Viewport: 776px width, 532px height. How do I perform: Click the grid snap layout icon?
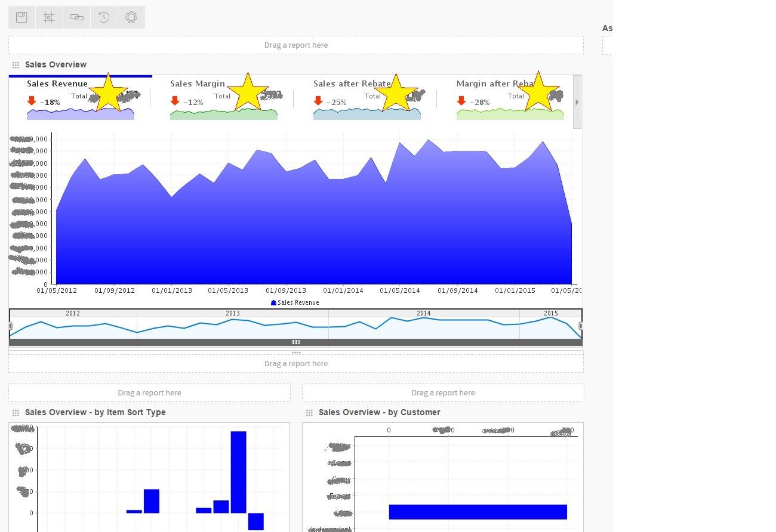49,17
